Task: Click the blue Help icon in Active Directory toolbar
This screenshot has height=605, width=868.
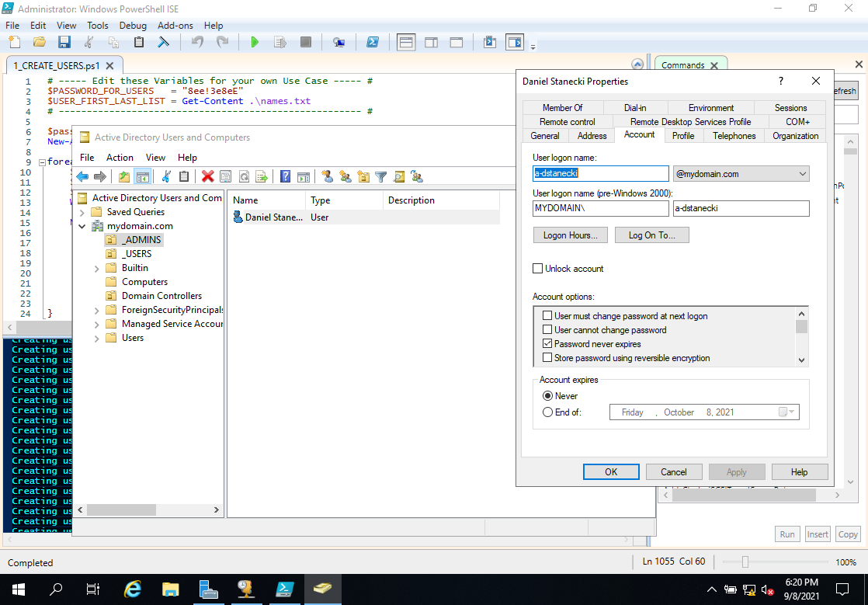Action: [x=285, y=176]
